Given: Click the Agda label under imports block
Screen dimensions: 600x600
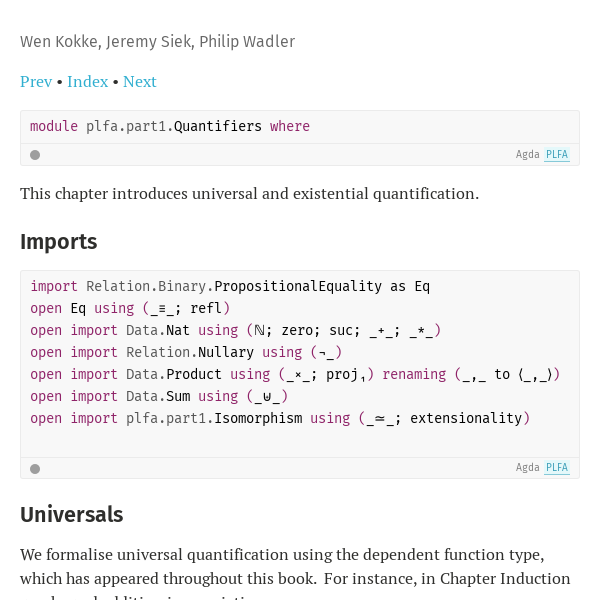Looking at the screenshot, I should pos(527,468).
